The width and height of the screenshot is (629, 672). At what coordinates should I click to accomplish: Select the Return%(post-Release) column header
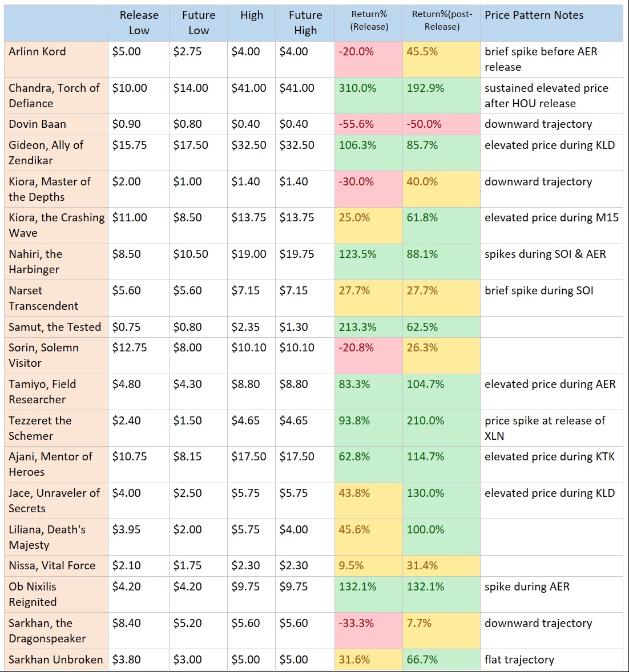click(442, 21)
